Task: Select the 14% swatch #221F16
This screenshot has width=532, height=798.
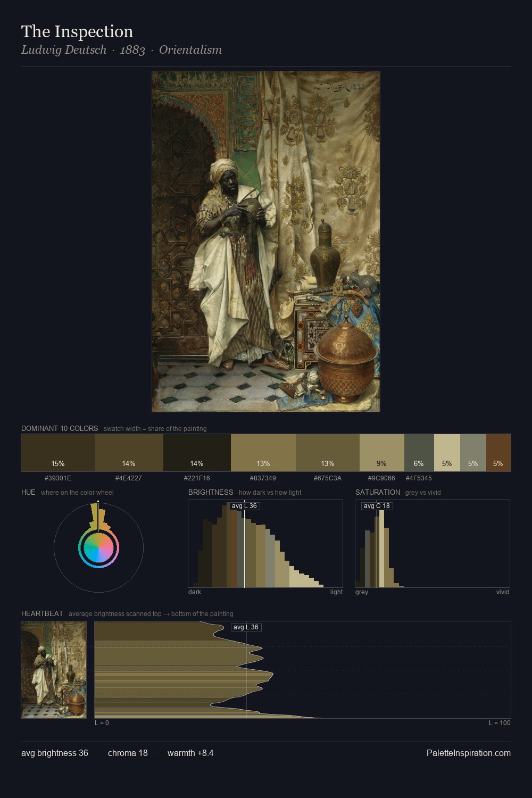Action: pyautogui.click(x=197, y=453)
